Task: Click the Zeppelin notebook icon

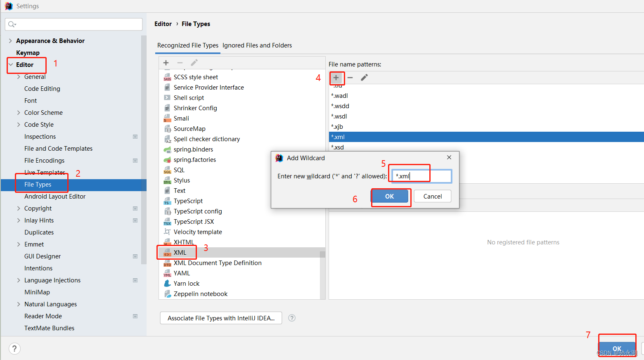Action: coord(167,294)
